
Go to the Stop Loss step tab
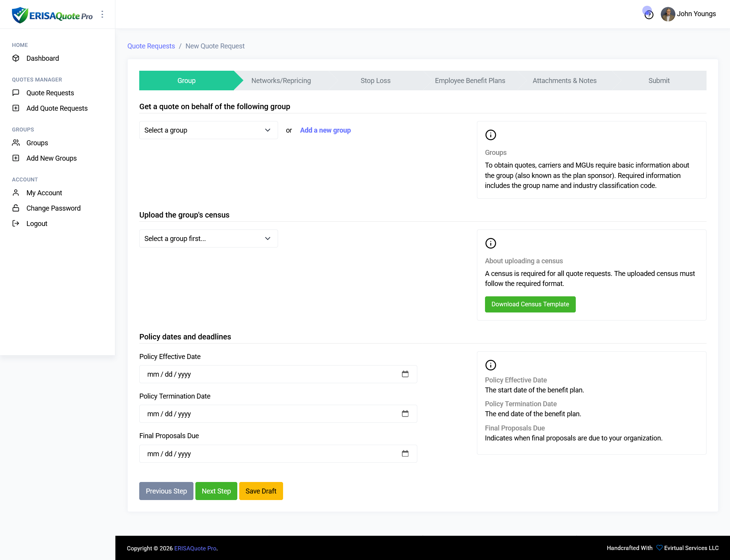(x=375, y=81)
